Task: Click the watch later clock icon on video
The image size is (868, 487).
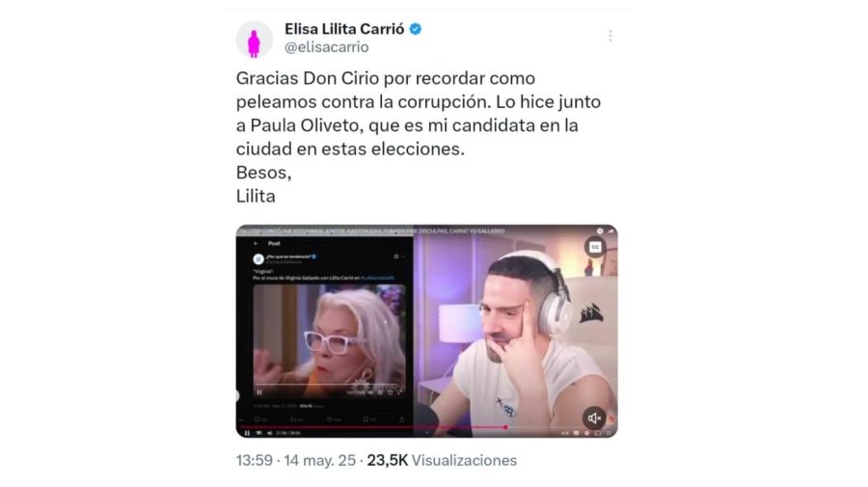Action: pyautogui.click(x=600, y=230)
